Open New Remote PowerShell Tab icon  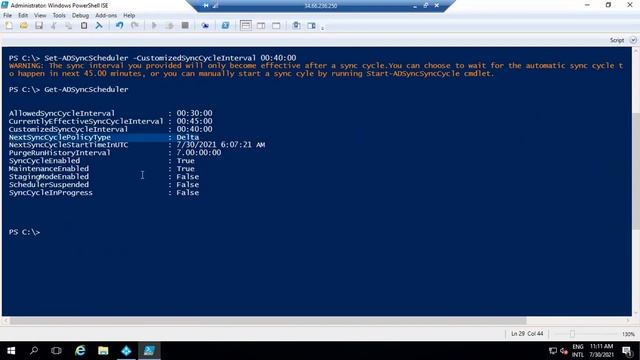[x=205, y=26]
